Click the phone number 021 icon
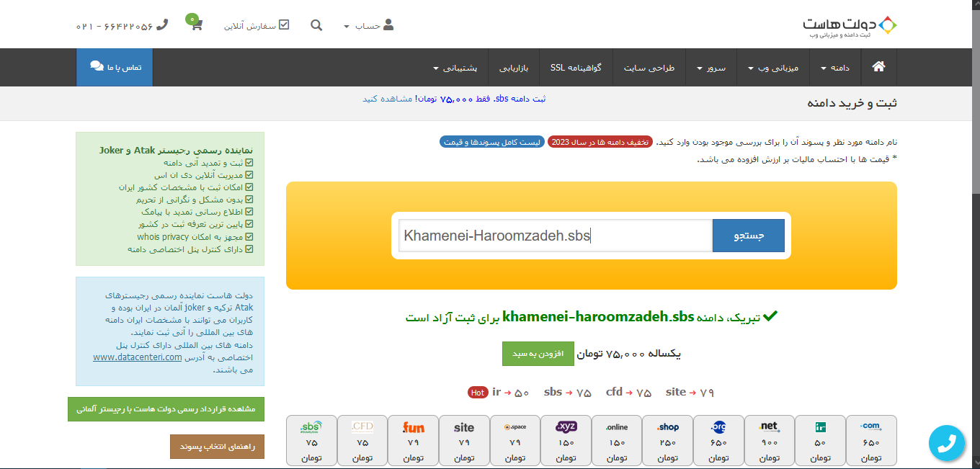 162,25
